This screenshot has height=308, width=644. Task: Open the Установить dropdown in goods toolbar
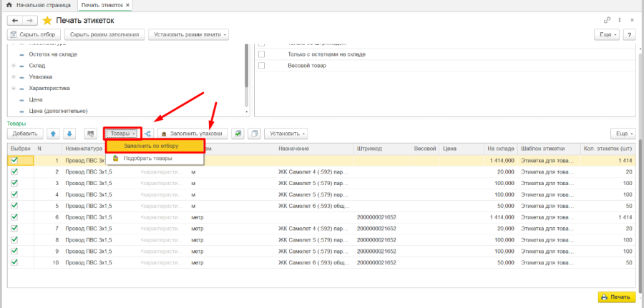[286, 133]
